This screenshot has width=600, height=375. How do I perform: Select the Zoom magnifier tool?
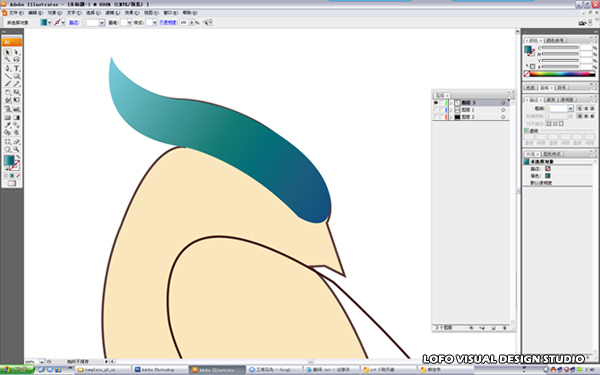(16, 150)
